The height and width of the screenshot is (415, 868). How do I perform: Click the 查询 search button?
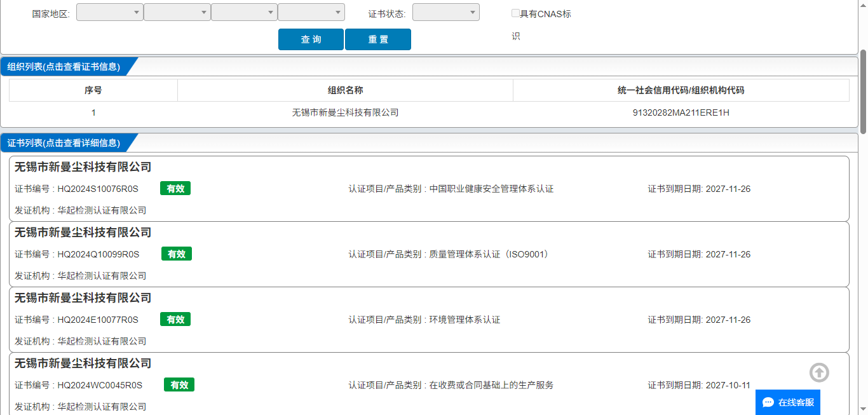311,39
